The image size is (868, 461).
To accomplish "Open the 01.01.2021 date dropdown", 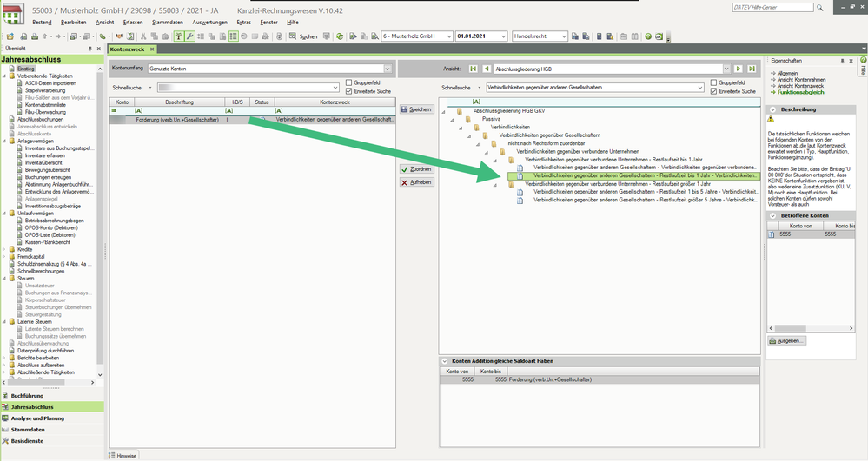I will [x=503, y=36].
